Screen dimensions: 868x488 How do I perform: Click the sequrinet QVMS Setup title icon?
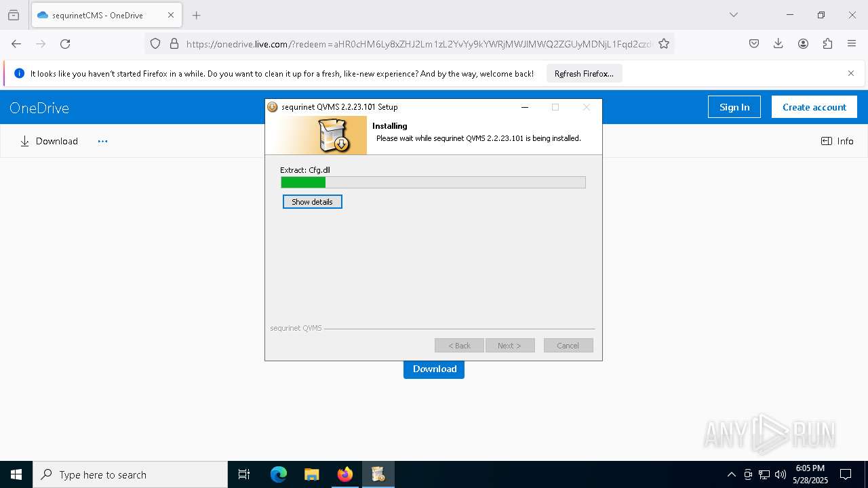pos(273,107)
